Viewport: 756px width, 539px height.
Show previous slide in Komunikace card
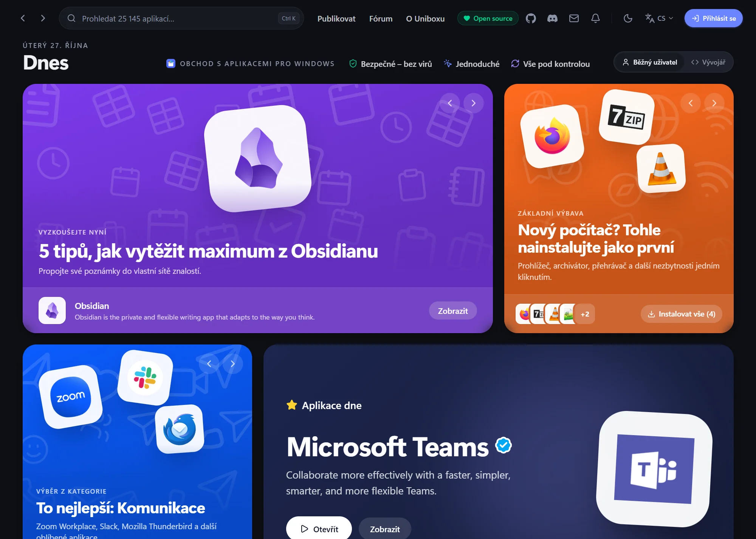coord(209,364)
